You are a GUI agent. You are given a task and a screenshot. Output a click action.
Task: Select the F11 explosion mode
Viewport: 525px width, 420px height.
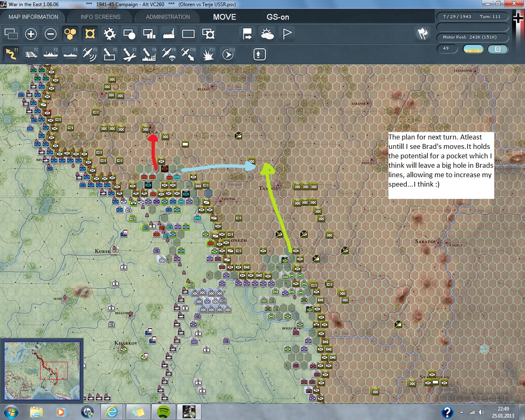point(208,54)
